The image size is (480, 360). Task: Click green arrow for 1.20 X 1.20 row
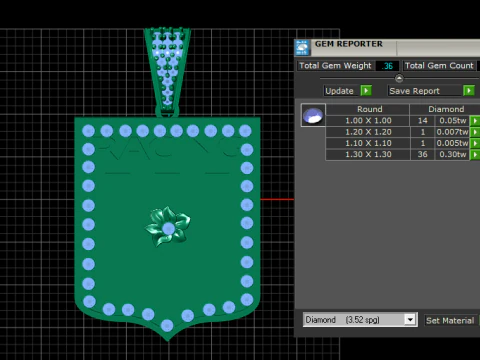(475, 132)
